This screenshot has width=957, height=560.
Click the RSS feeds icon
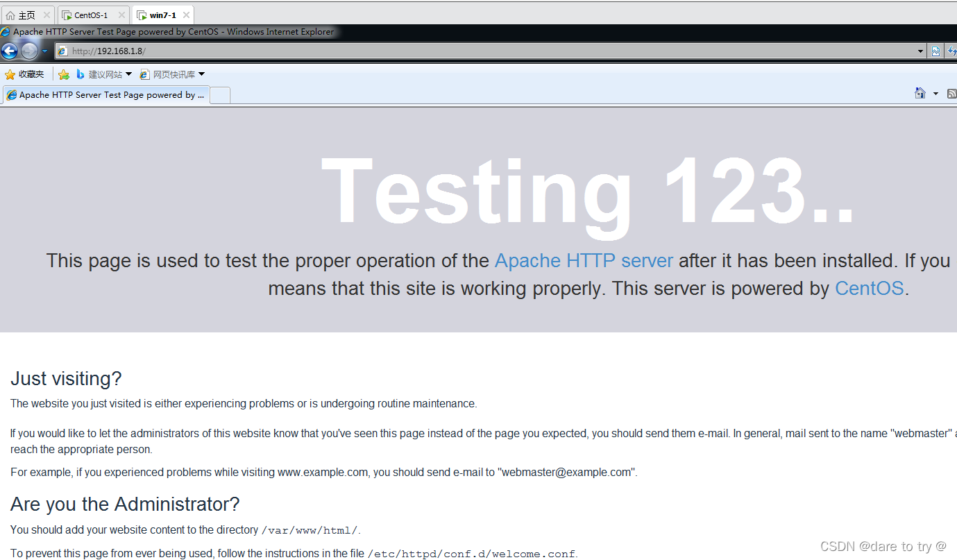952,93
